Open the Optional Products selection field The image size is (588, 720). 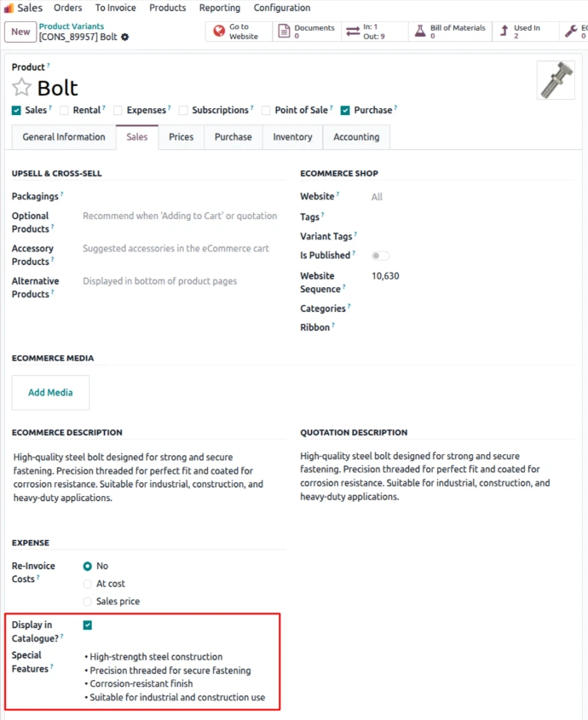coord(179,216)
